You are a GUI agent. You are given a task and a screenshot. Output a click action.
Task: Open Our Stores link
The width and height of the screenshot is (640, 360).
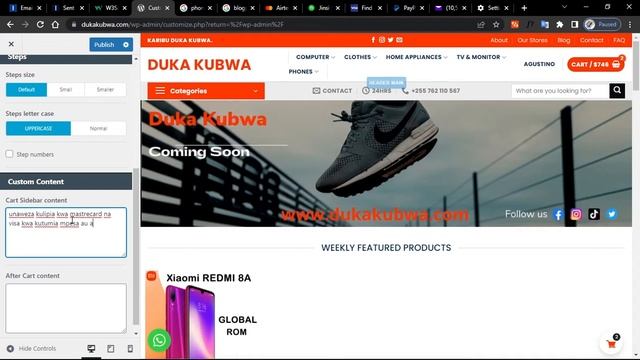[x=532, y=40]
